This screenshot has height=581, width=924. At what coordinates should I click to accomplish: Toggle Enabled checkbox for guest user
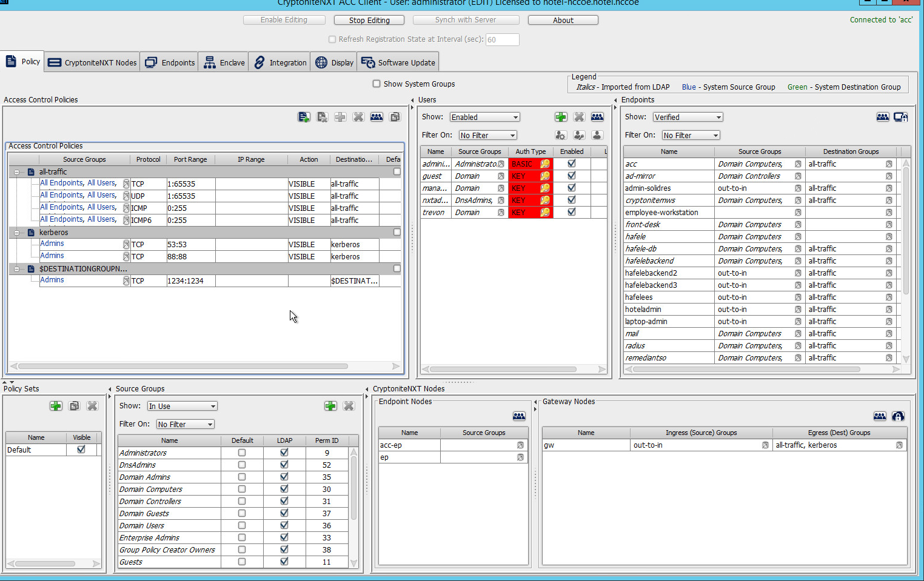(x=571, y=176)
